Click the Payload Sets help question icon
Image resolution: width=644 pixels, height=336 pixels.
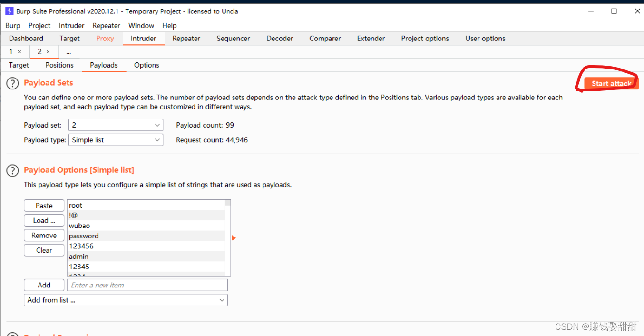12,83
